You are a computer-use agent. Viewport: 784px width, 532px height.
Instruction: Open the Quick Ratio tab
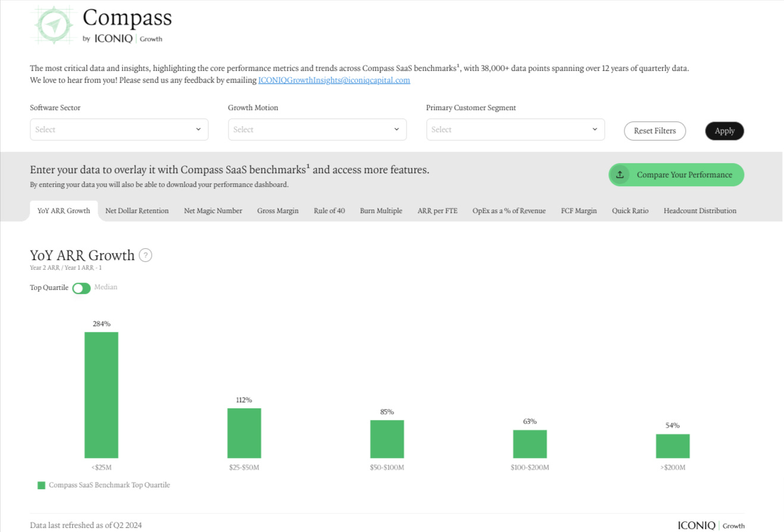click(630, 211)
